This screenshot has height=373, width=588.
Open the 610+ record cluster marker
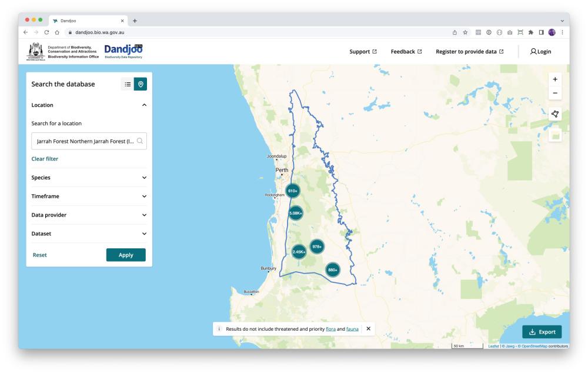(292, 191)
